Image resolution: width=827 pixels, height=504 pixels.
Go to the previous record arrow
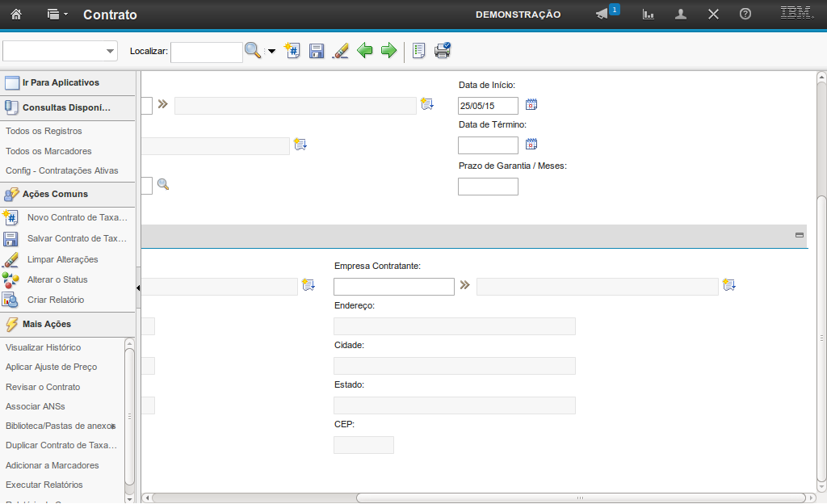pyautogui.click(x=365, y=51)
